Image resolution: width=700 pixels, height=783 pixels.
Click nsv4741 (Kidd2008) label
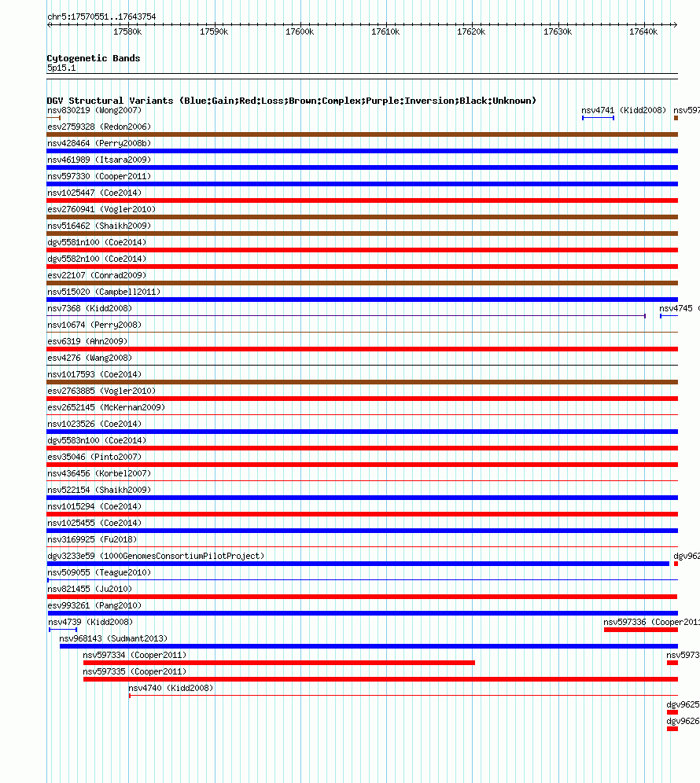[624, 110]
